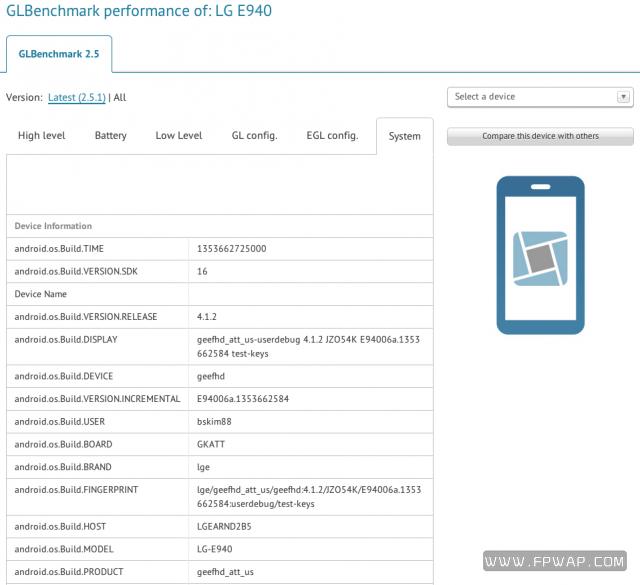Select the android.os.Build.BRAND label
This screenshot has width=640, height=585.
[x=63, y=467]
